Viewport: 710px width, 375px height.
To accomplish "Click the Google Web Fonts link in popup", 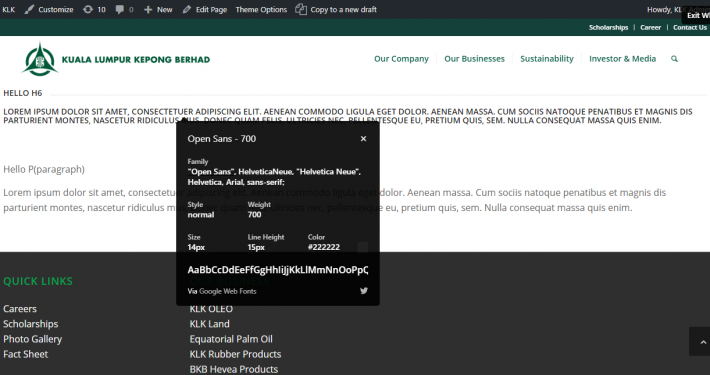I will click(228, 291).
